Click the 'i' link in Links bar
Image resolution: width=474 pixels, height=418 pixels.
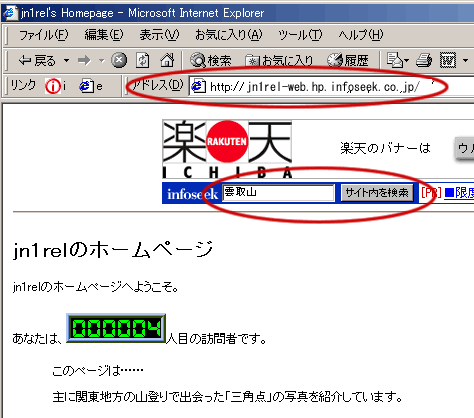pos(56,86)
